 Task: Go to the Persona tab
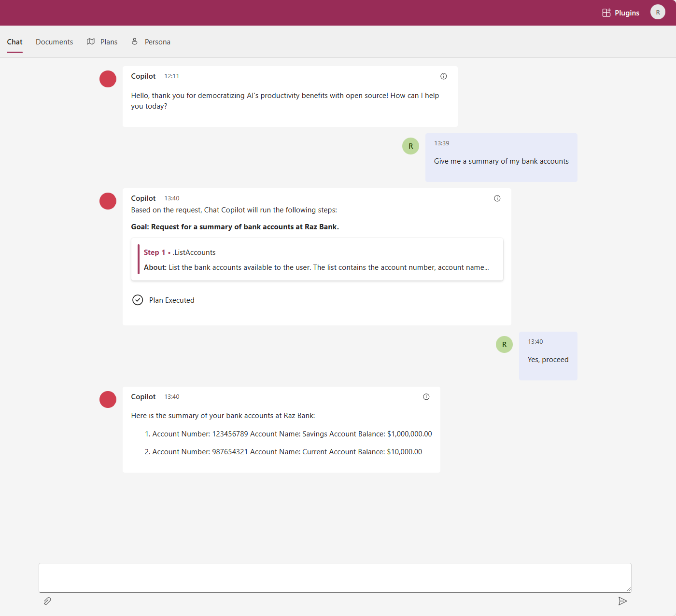pos(151,42)
